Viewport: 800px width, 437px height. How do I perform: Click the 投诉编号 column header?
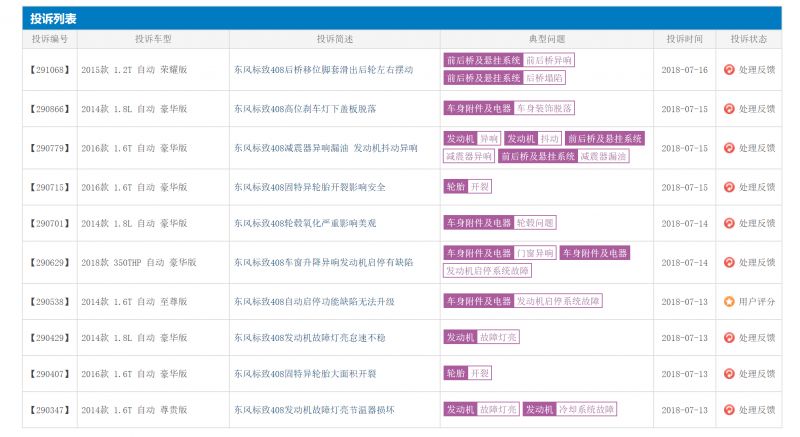click(x=49, y=39)
